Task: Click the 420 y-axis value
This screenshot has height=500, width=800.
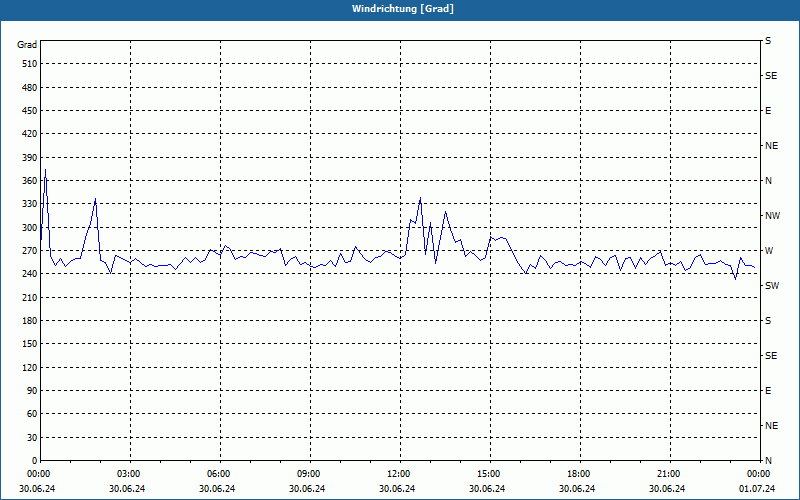Action: pyautogui.click(x=30, y=134)
